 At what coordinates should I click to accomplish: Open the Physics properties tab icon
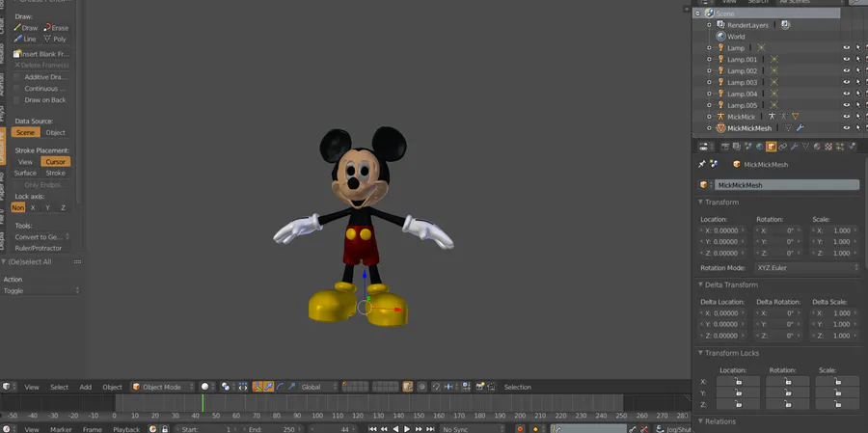click(x=852, y=147)
